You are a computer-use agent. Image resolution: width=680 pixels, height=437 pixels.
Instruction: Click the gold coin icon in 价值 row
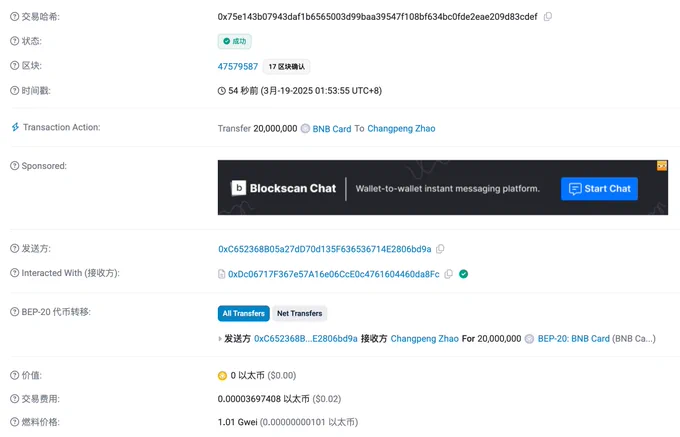point(222,375)
